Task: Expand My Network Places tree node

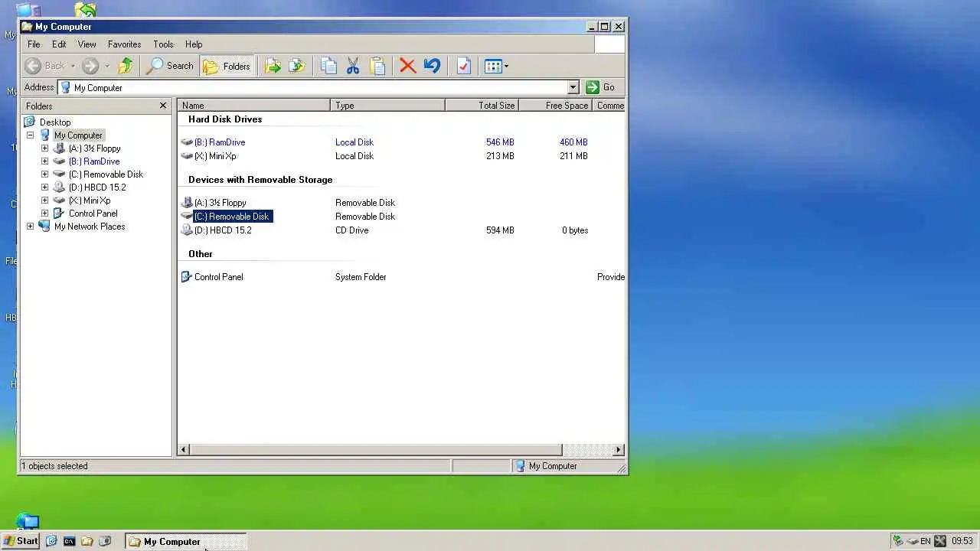Action: (x=31, y=227)
